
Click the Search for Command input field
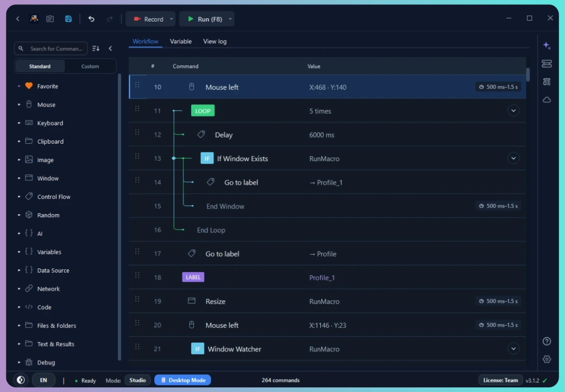pyautogui.click(x=51, y=48)
